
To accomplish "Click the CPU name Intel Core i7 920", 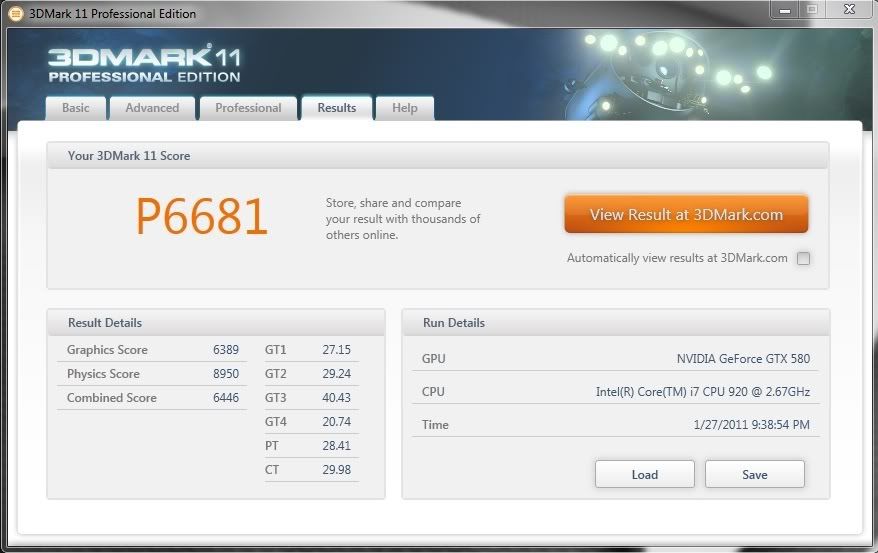I will tap(703, 392).
